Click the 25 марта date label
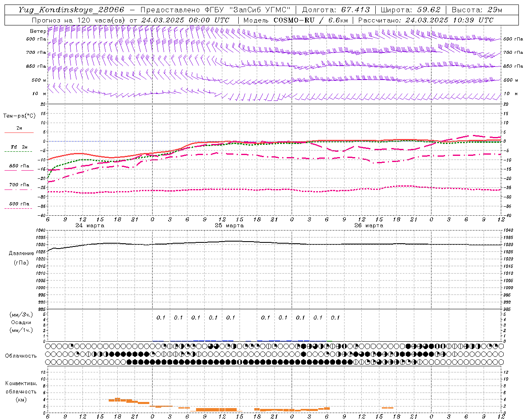Image resolution: width=525 pixels, height=420 pixels. click(229, 226)
